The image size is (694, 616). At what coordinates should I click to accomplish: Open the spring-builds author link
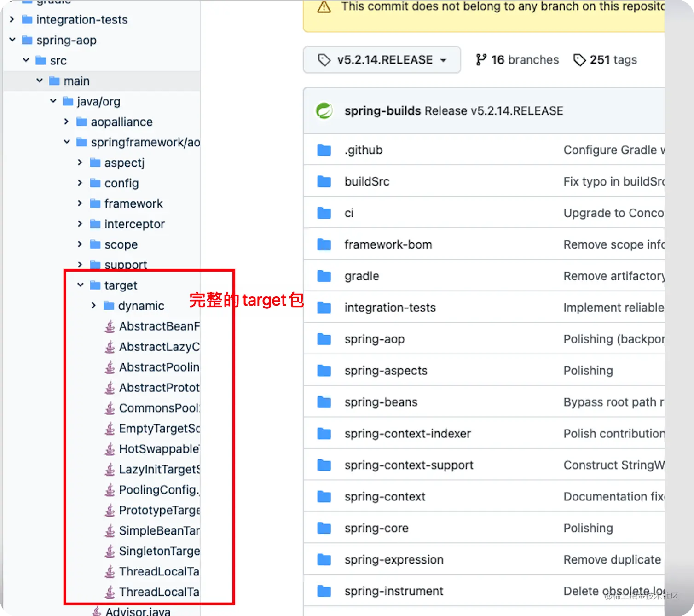coord(382,111)
